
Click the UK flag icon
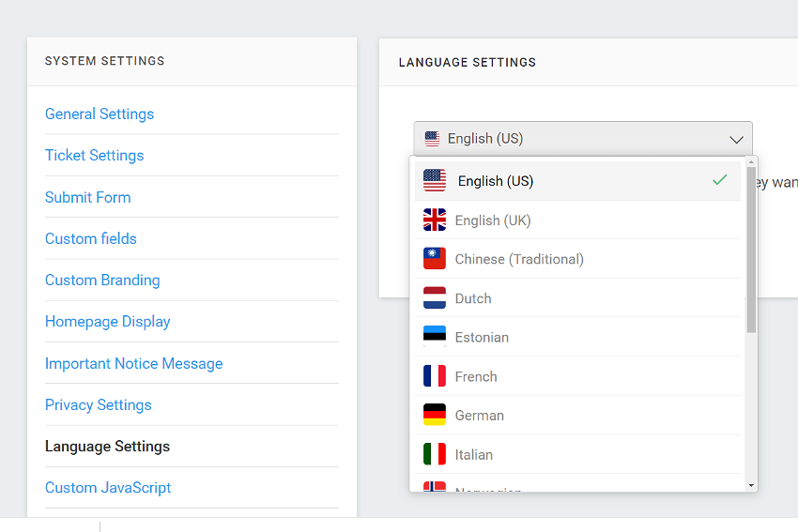434,220
